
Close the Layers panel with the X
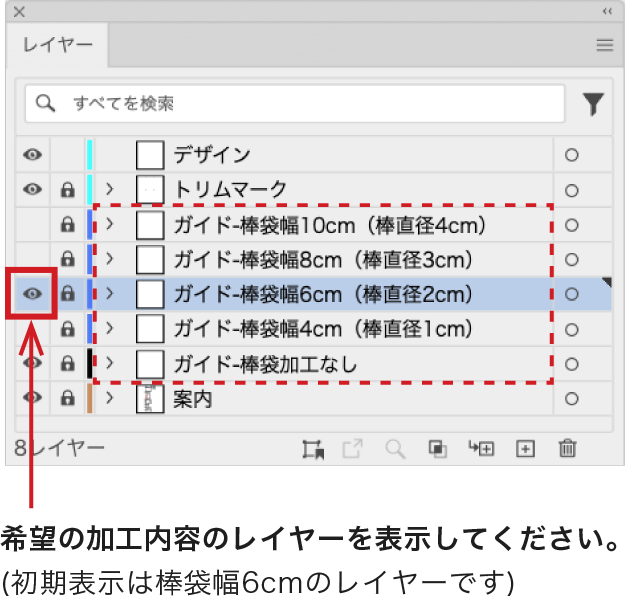[19, 12]
